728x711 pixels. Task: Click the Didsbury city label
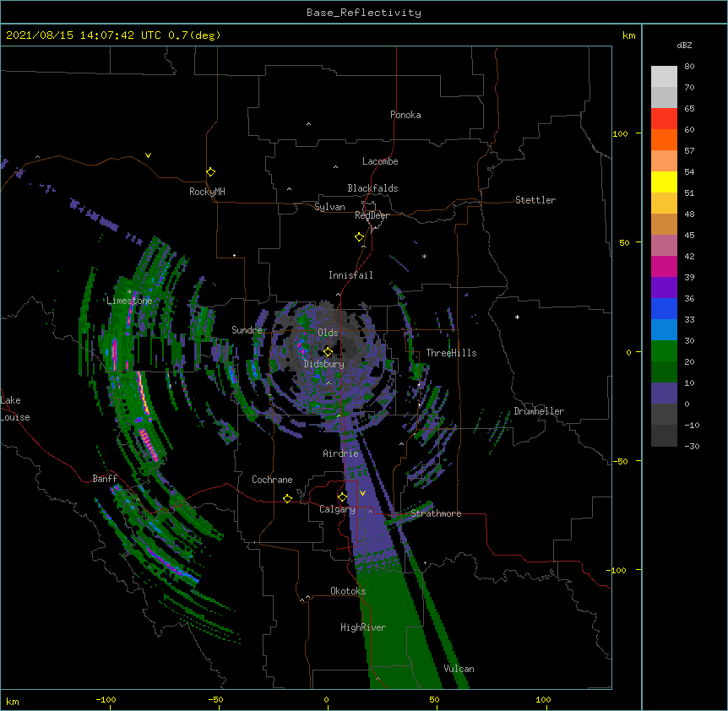click(x=324, y=364)
